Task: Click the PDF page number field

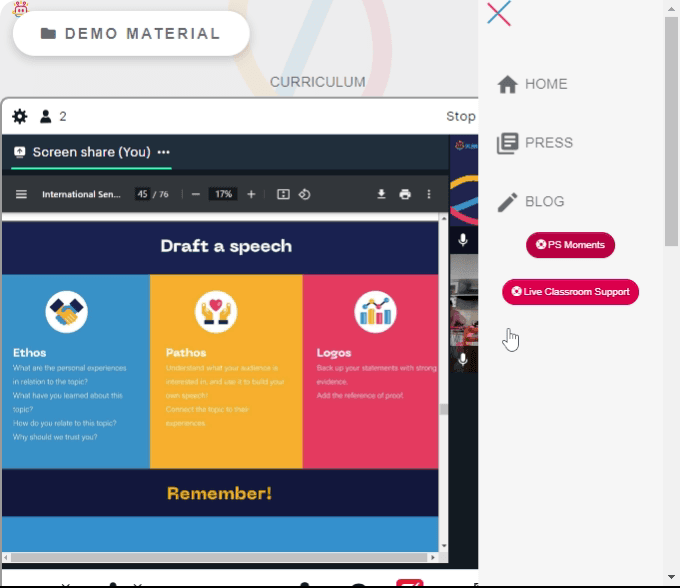Action: click(x=142, y=194)
